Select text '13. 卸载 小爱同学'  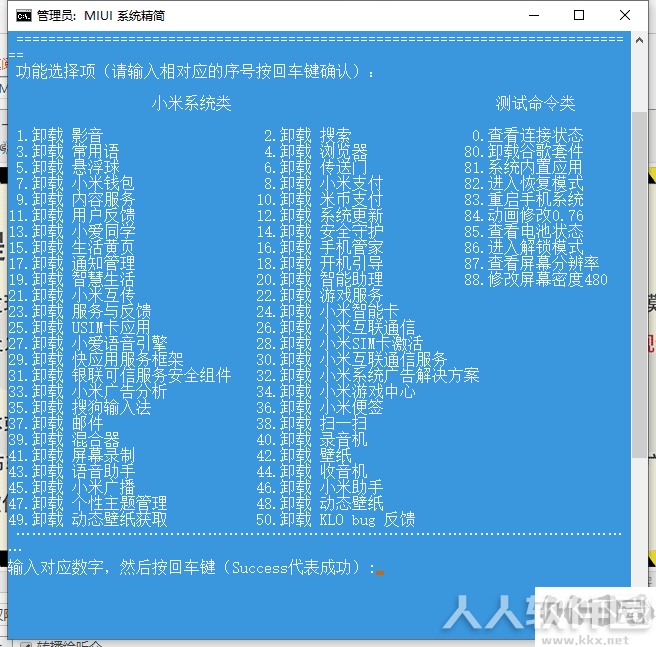[x=72, y=231]
